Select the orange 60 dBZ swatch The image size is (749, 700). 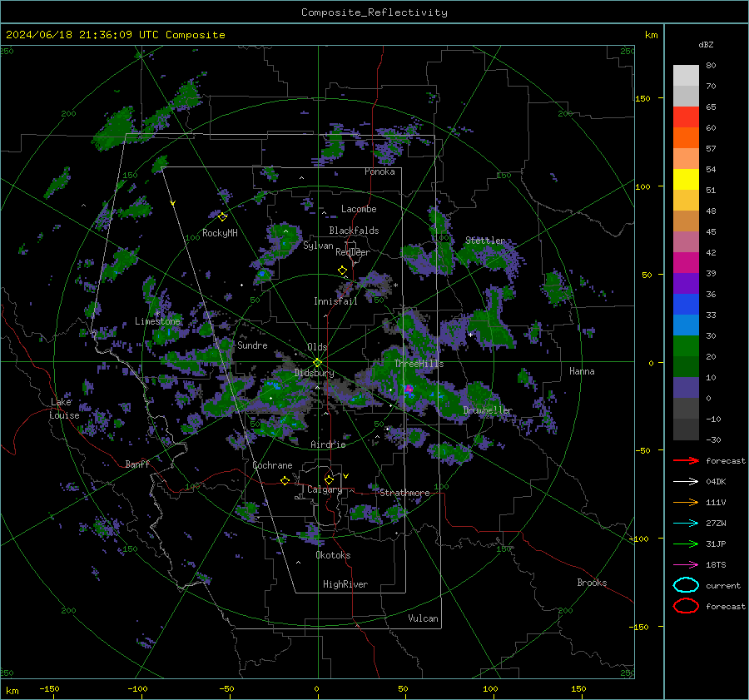(686, 137)
